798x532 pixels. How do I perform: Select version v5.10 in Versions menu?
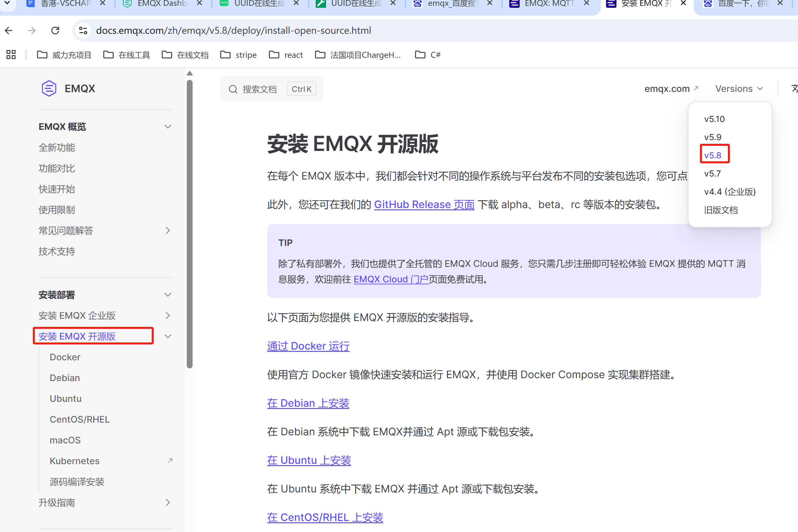(714, 119)
